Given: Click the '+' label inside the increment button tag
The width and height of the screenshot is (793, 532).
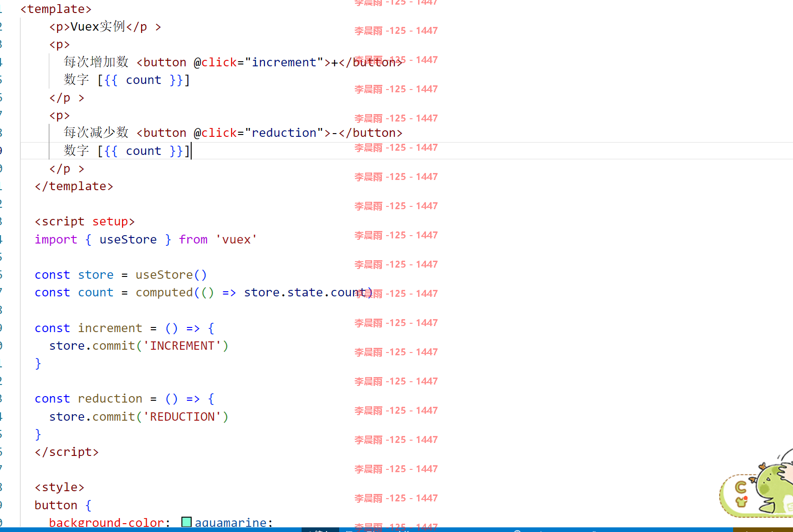Looking at the screenshot, I should 335,62.
